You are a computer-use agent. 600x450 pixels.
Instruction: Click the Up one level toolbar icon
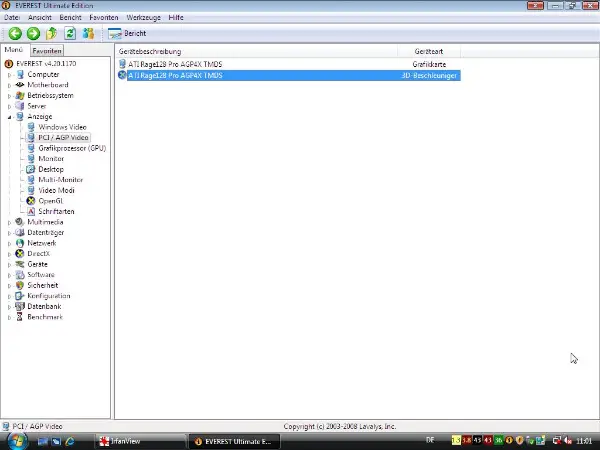(51, 33)
